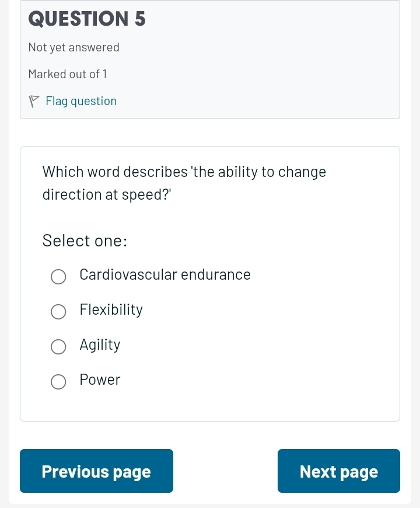Click the Previous page button
420x508 pixels.
point(96,471)
